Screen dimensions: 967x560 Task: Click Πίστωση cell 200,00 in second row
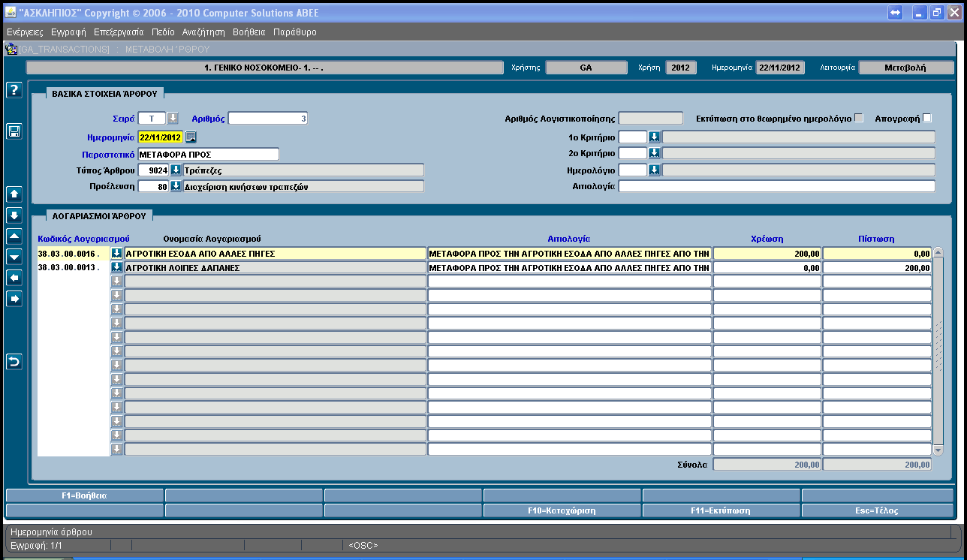(x=877, y=267)
